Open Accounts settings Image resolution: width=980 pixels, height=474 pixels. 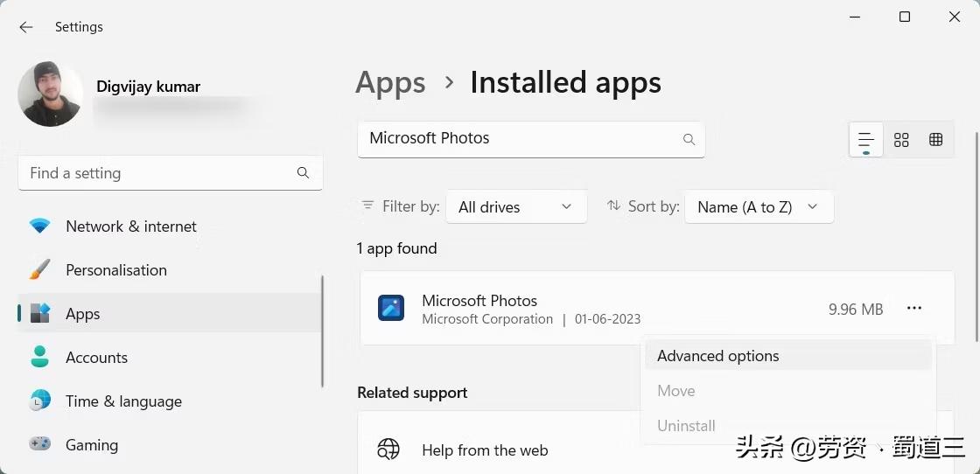[170, 357]
